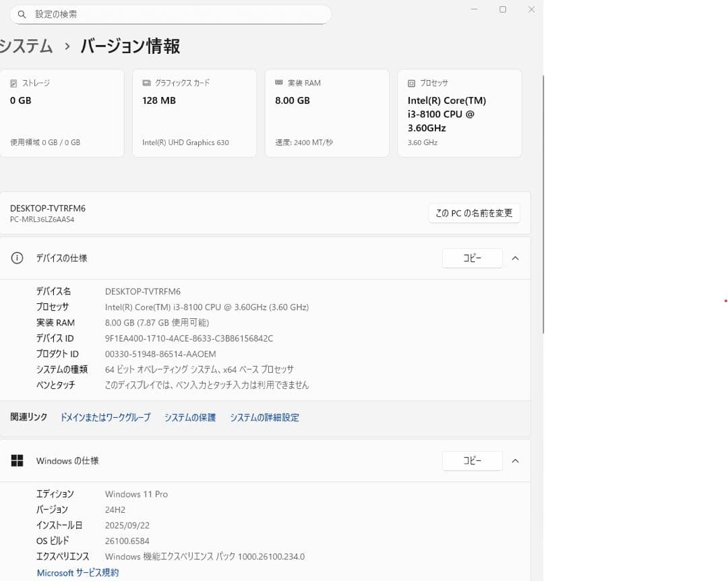The width and height of the screenshot is (728, 581).
Task: Click the processor icon on the プロセッサ card
Action: [411, 83]
